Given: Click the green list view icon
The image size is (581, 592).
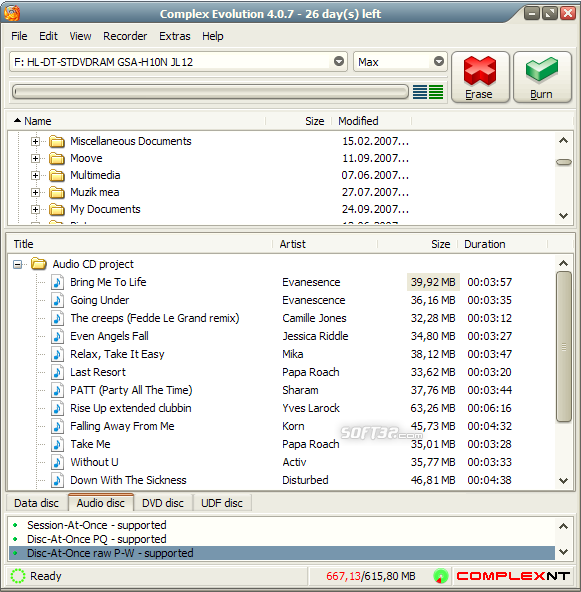Looking at the screenshot, I should point(436,92).
